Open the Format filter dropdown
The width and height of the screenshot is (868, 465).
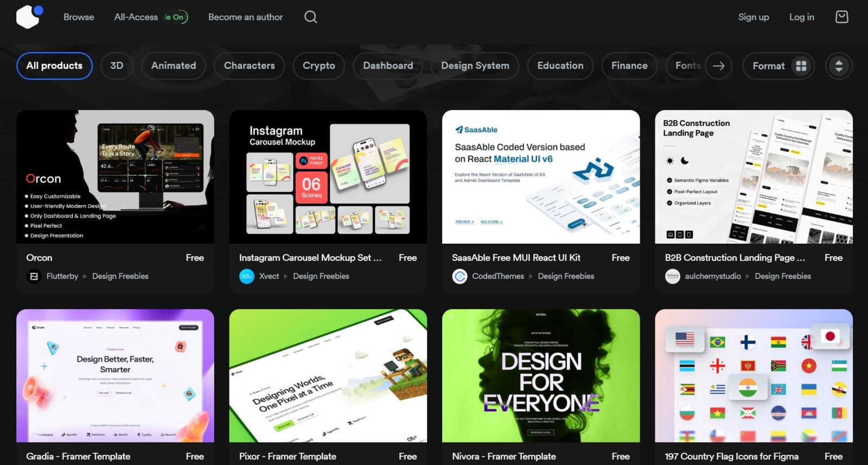(778, 66)
